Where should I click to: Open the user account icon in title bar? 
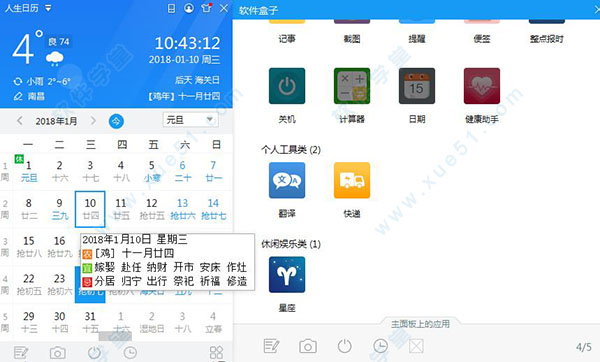coord(189,8)
